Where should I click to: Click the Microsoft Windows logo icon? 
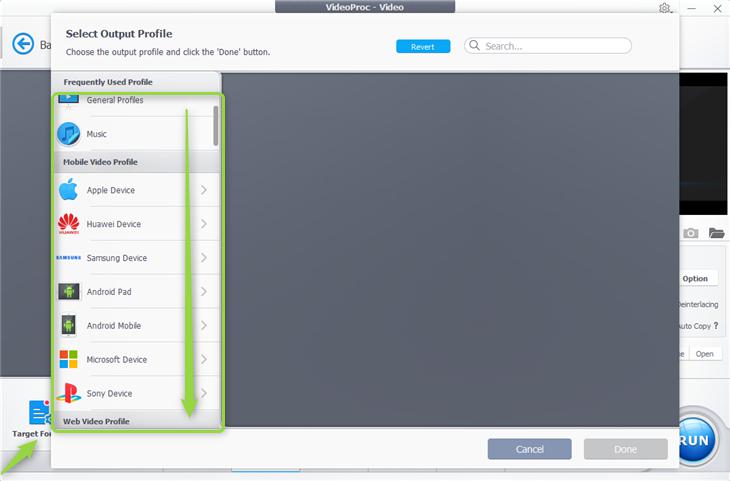point(68,359)
